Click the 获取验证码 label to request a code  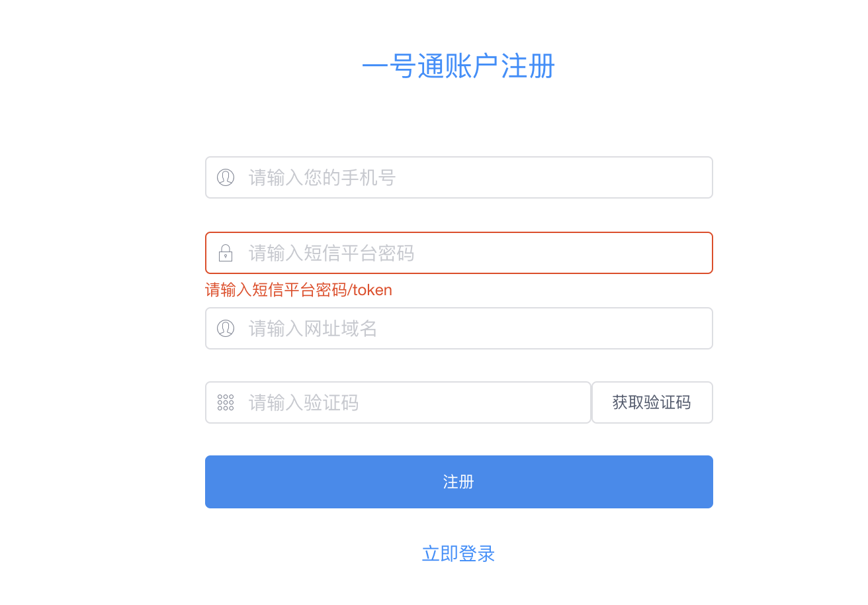point(652,402)
